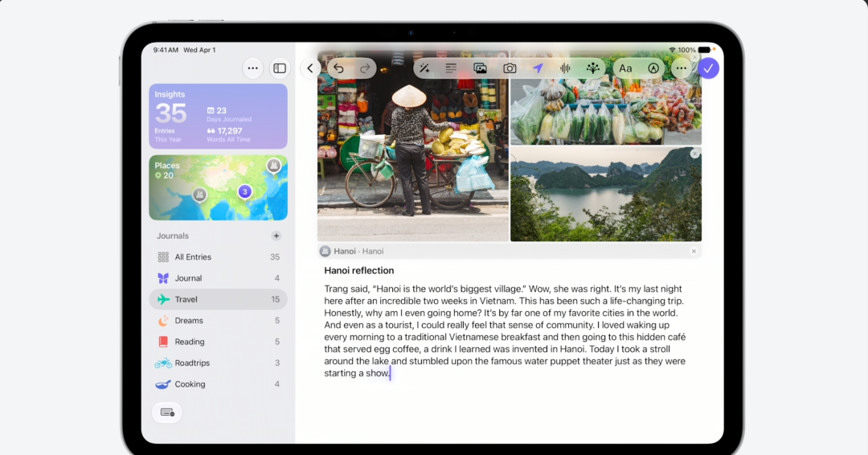Viewport: 868px width, 455px height.
Task: Tap the 9:41 AM clock in status bar
Action: [x=166, y=50]
